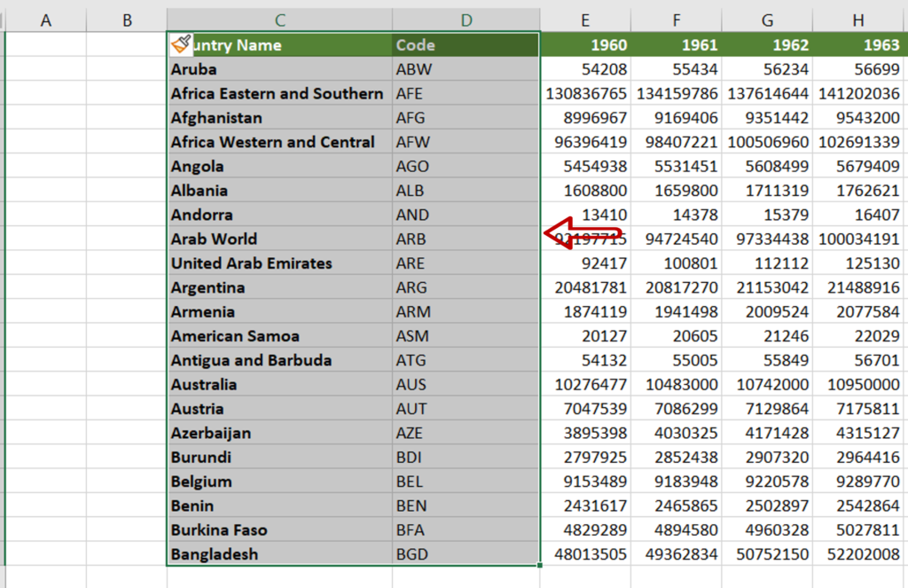The height and width of the screenshot is (588, 908).
Task: Click cell with value 5679409
Action: click(858, 166)
